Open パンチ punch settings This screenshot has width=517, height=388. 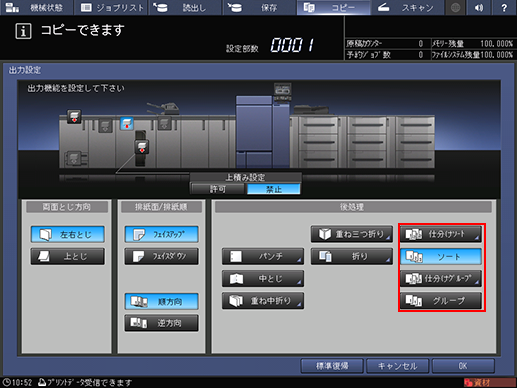pyautogui.click(x=263, y=256)
